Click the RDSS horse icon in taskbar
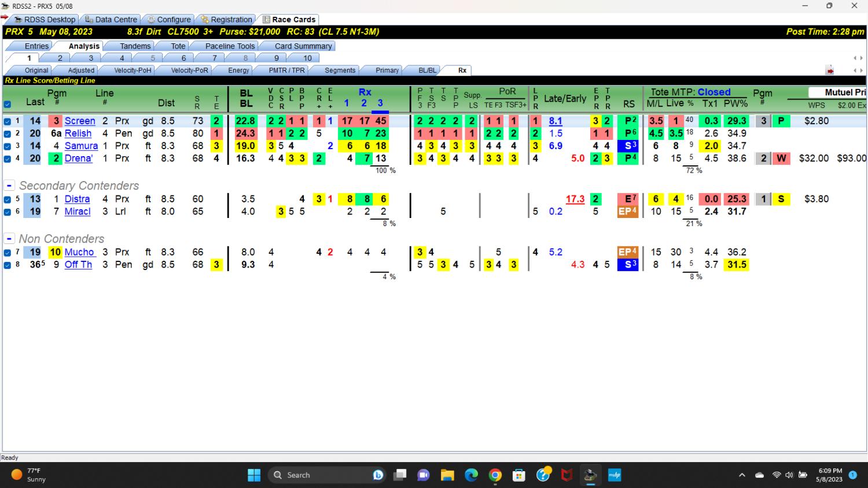This screenshot has height=488, width=868. coord(590,475)
